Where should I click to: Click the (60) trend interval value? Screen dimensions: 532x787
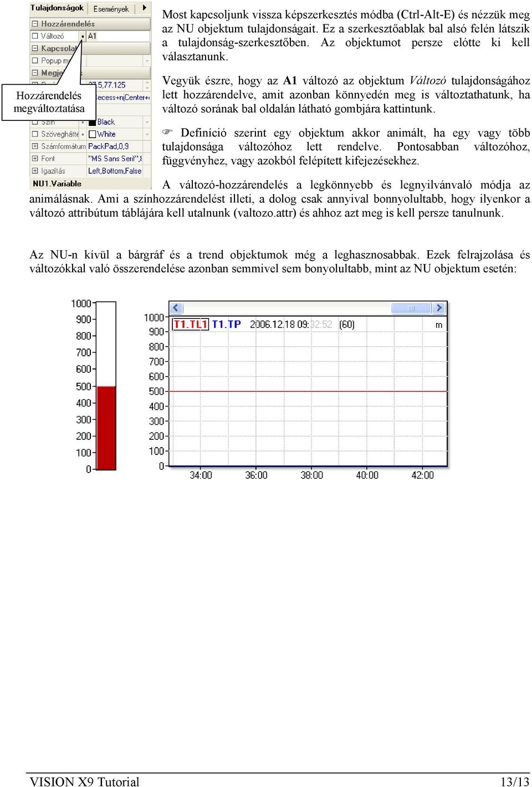point(347,324)
